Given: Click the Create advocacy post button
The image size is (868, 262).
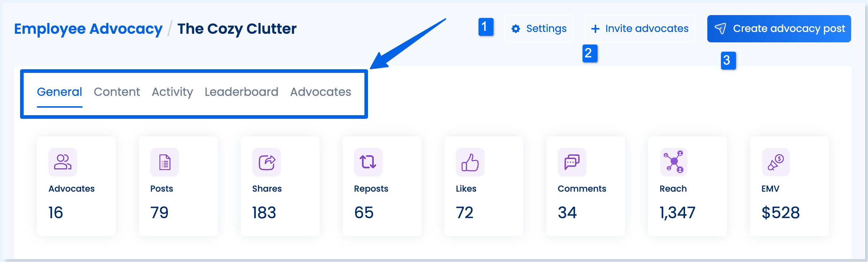Looking at the screenshot, I should tap(778, 28).
